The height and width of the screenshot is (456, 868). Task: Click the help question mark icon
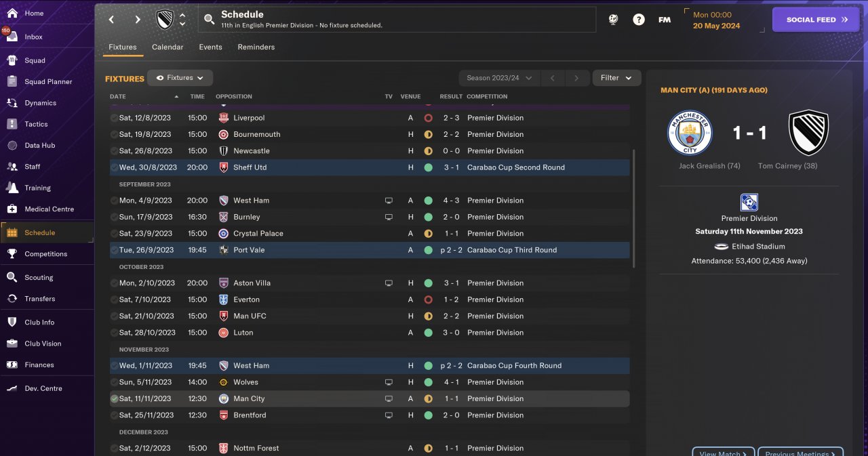(639, 20)
